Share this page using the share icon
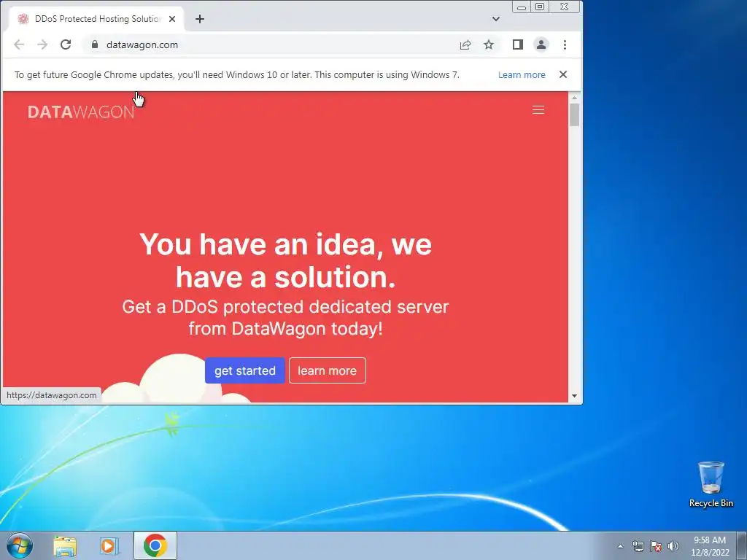The width and height of the screenshot is (747, 560). tap(465, 44)
